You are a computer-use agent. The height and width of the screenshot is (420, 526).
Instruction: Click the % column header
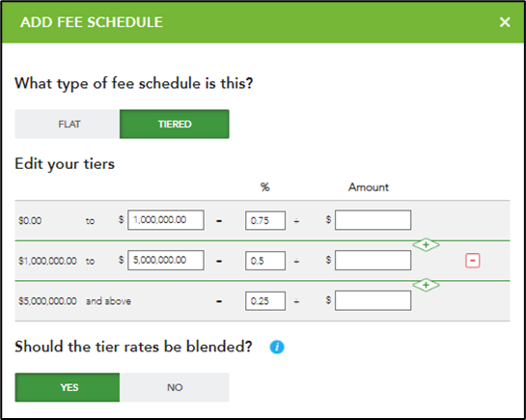[265, 187]
